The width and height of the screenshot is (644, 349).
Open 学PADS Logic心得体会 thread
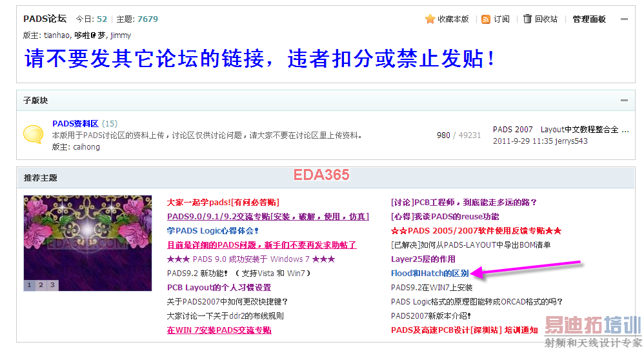[x=213, y=231]
